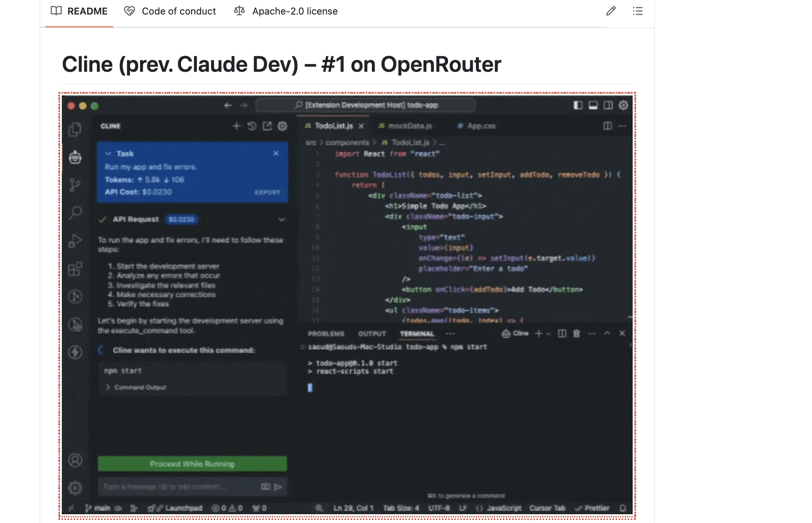The image size is (812, 523).
Task: Collapse the Task header chevron
Action: click(x=108, y=153)
